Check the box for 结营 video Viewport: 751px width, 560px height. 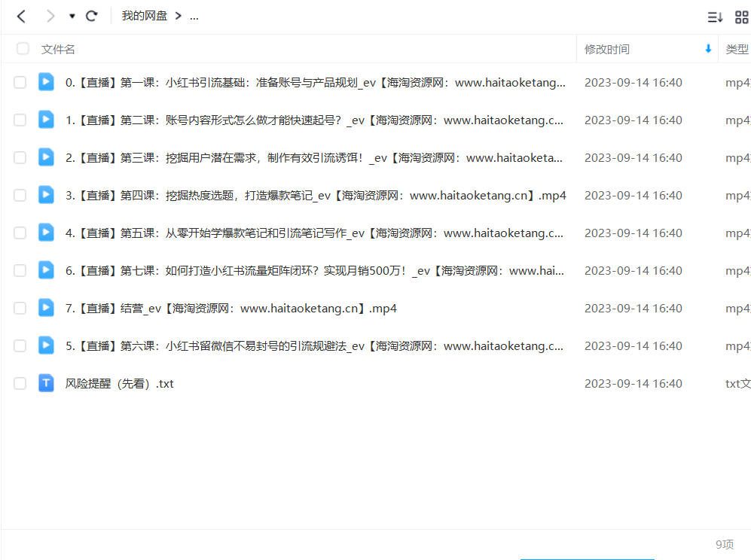tap(20, 308)
